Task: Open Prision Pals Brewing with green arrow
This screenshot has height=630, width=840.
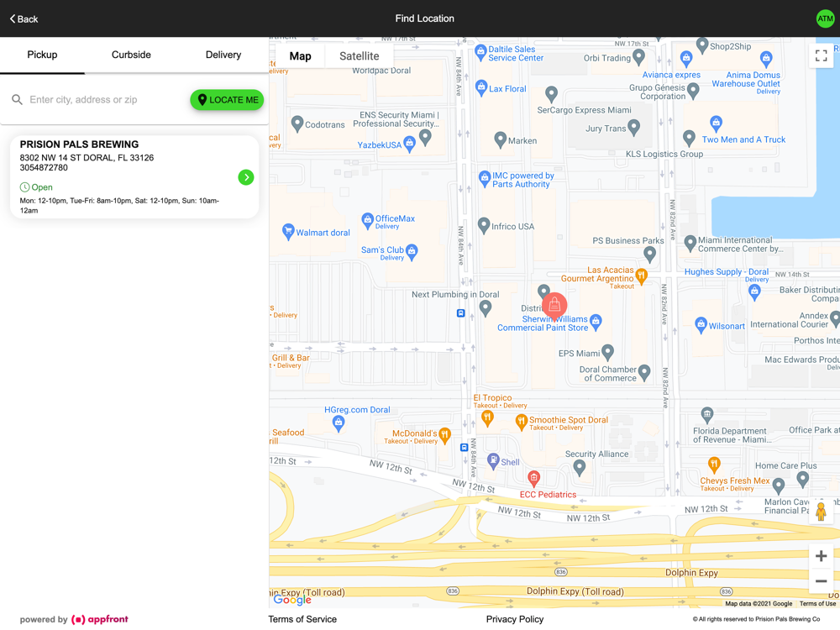Action: click(x=246, y=177)
